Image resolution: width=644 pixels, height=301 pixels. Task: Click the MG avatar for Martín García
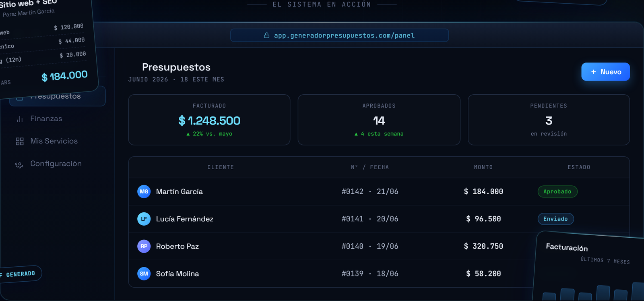pos(144,191)
